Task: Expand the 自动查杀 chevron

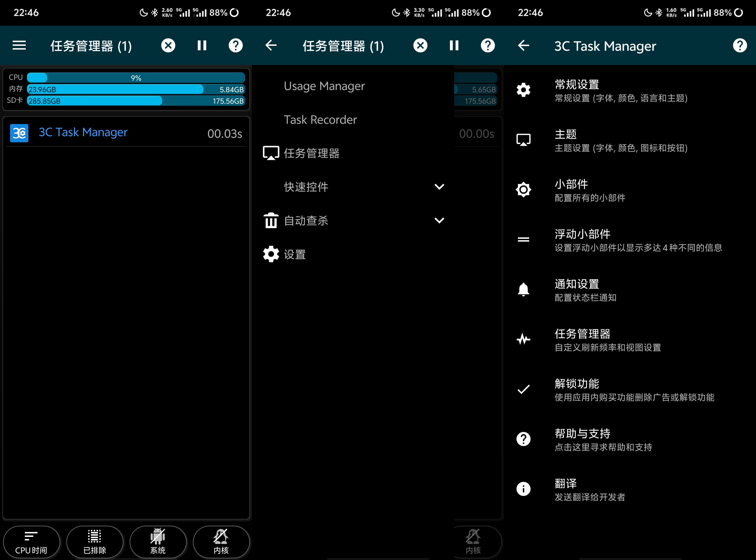Action: [439, 220]
